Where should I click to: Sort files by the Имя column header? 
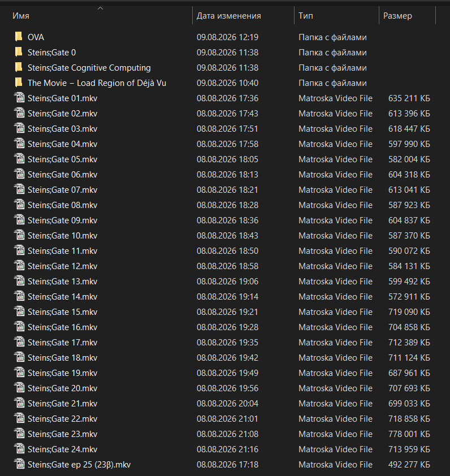(21, 16)
